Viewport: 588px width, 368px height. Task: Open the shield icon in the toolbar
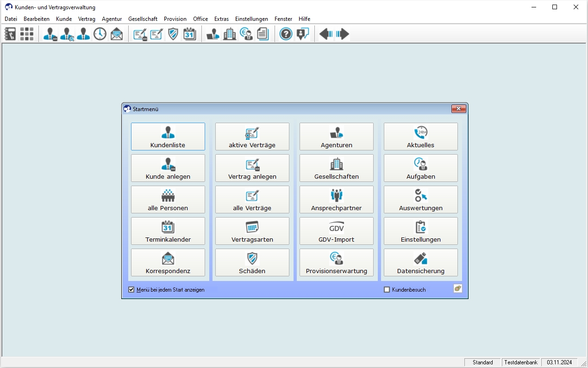[x=173, y=34]
